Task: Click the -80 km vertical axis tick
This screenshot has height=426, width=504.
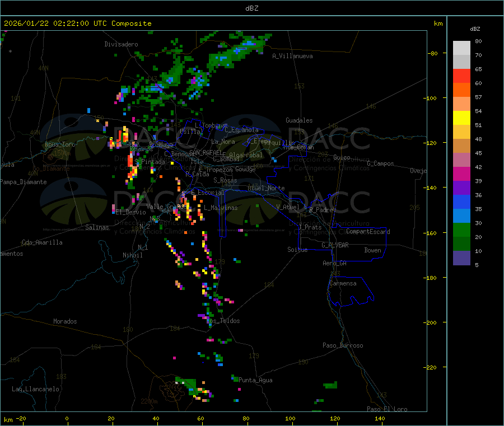Action: tap(433, 53)
